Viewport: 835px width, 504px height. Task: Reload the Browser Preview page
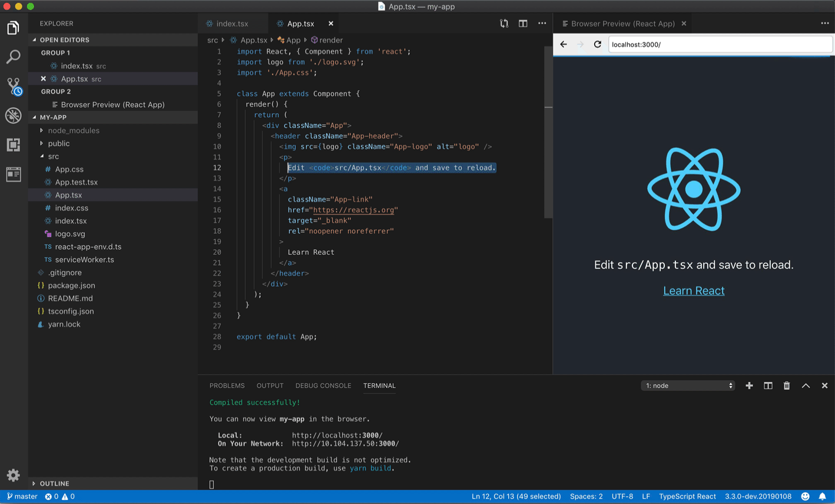597,44
